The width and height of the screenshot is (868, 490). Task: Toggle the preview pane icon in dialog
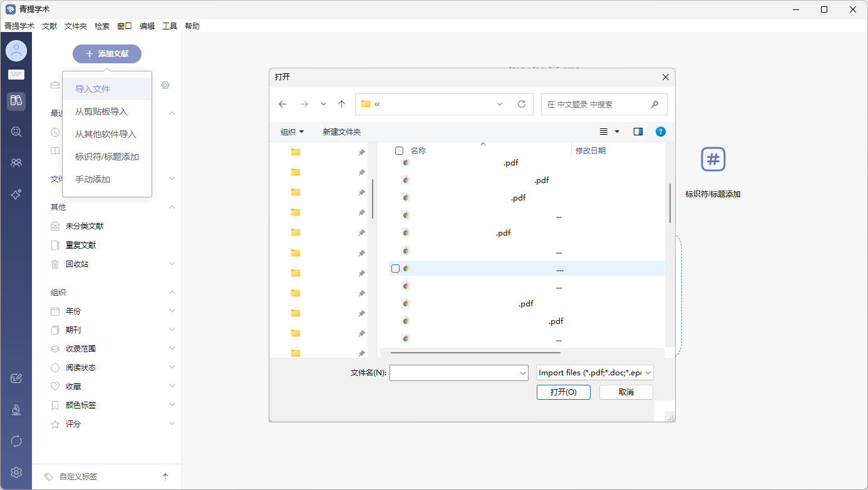pyautogui.click(x=638, y=132)
